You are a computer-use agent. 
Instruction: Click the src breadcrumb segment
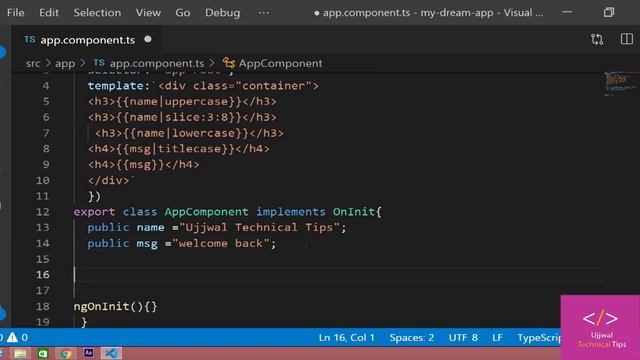tap(33, 63)
